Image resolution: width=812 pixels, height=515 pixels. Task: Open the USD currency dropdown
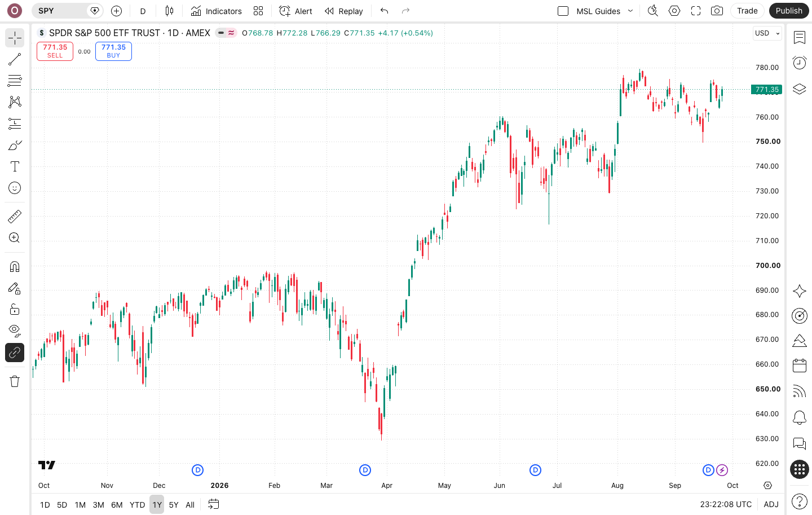(x=767, y=33)
